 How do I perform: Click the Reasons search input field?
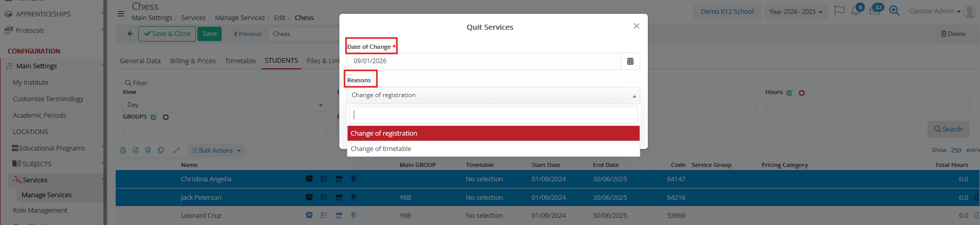tap(493, 115)
